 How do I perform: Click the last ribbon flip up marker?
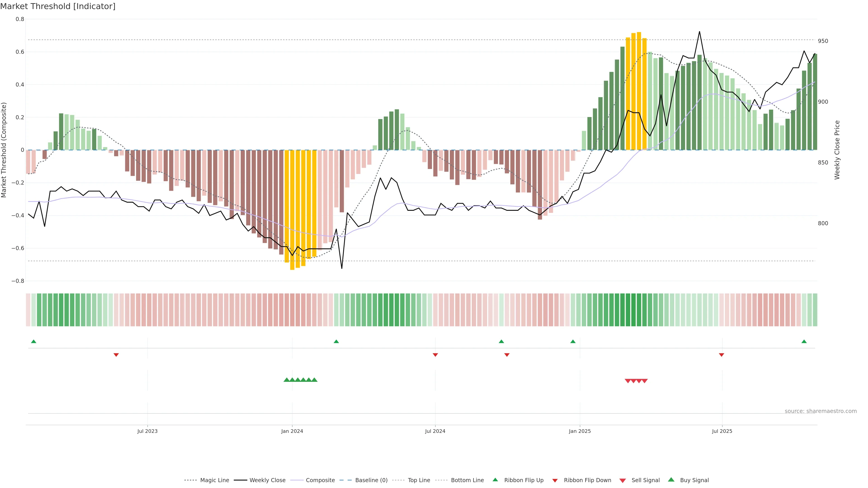pyautogui.click(x=804, y=342)
